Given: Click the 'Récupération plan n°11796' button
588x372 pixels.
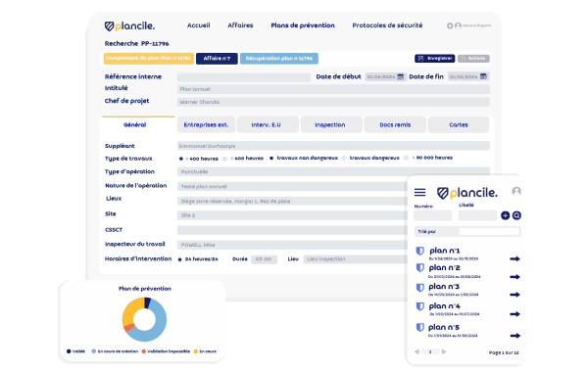Looking at the screenshot, I should [279, 59].
